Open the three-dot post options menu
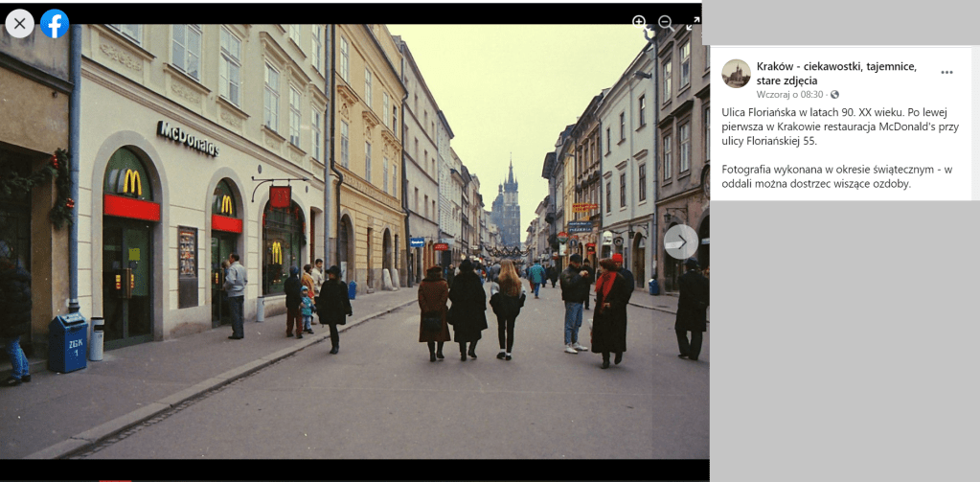 (x=946, y=73)
